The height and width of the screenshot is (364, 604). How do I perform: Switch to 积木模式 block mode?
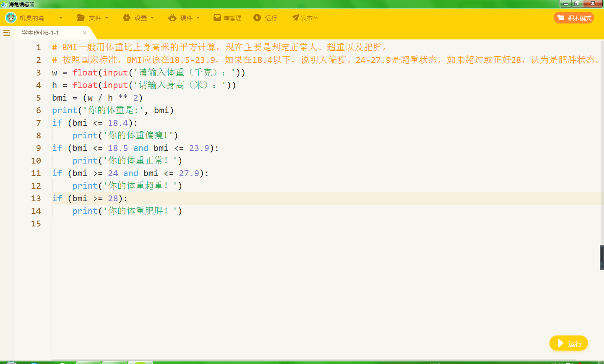pyautogui.click(x=574, y=18)
